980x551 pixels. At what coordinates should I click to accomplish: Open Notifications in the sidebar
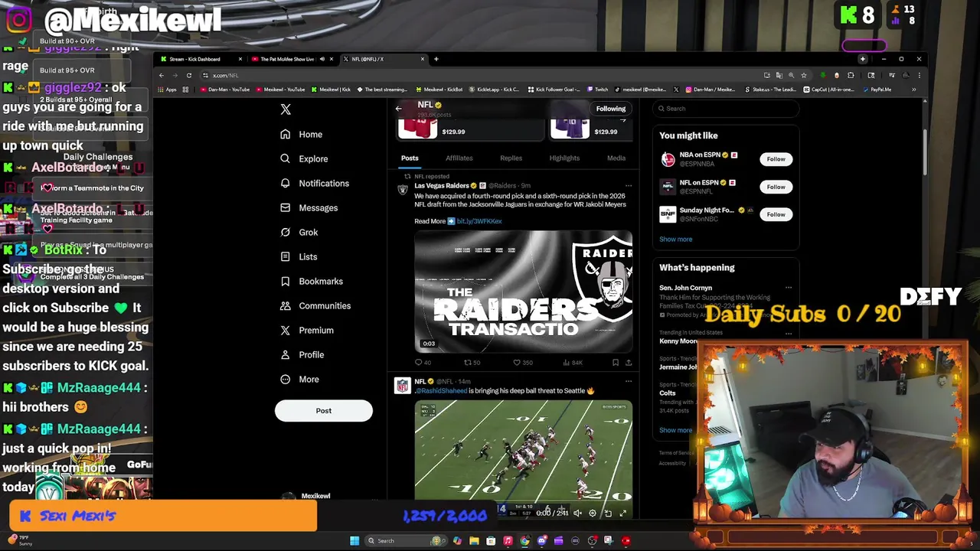(315, 183)
